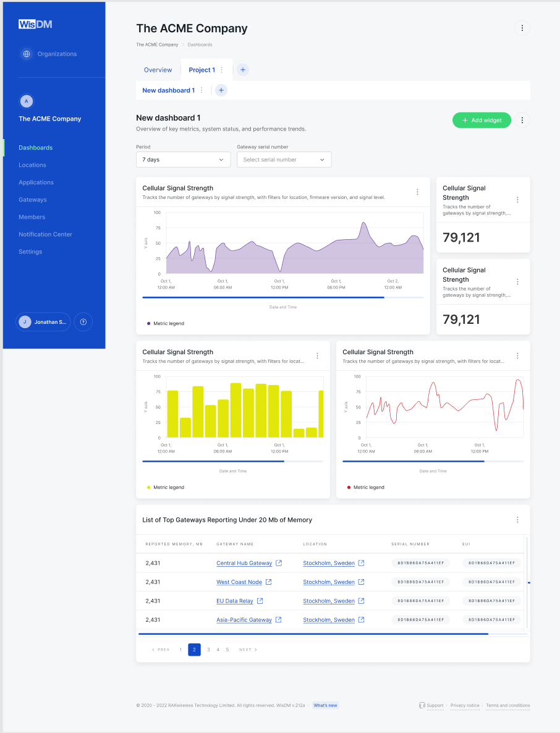Expand the Period 7 days dropdown
Viewport: 560px width, 733px height.
183,159
